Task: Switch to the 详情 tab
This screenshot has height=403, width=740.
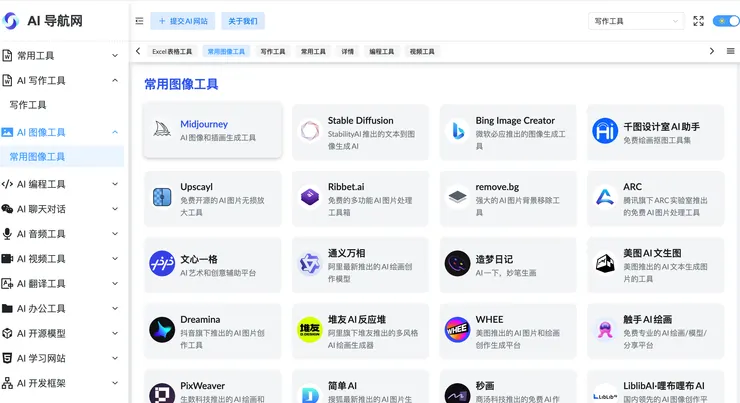Action: click(347, 51)
